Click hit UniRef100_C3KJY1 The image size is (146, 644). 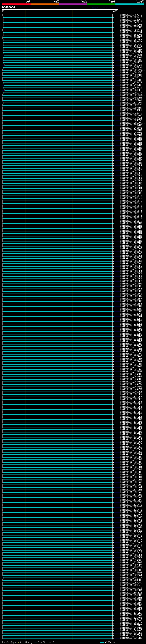[x=131, y=588]
